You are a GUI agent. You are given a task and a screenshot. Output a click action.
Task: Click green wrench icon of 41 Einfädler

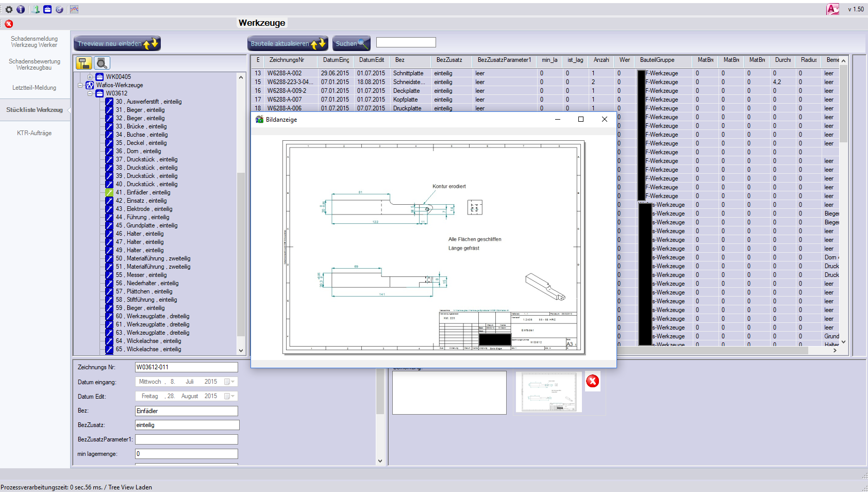pos(109,192)
